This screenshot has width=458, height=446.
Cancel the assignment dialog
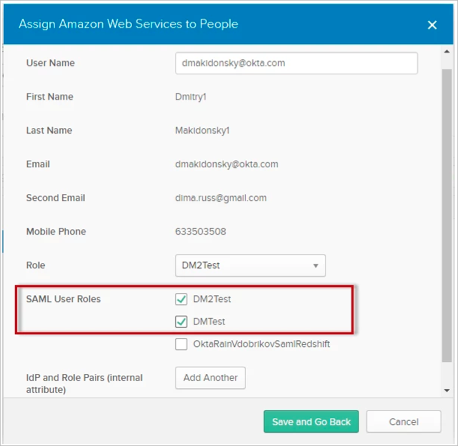tap(404, 422)
